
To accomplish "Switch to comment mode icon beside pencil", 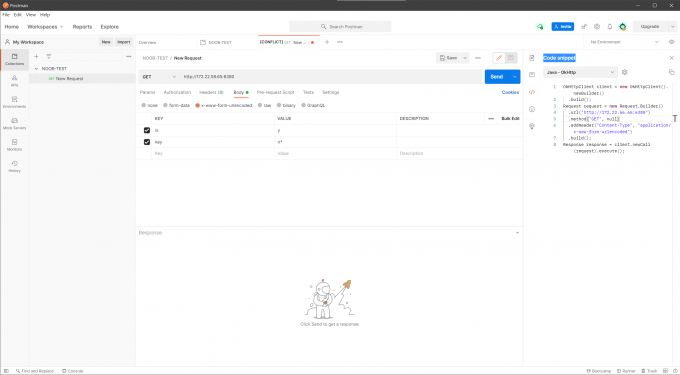I will coord(511,58).
